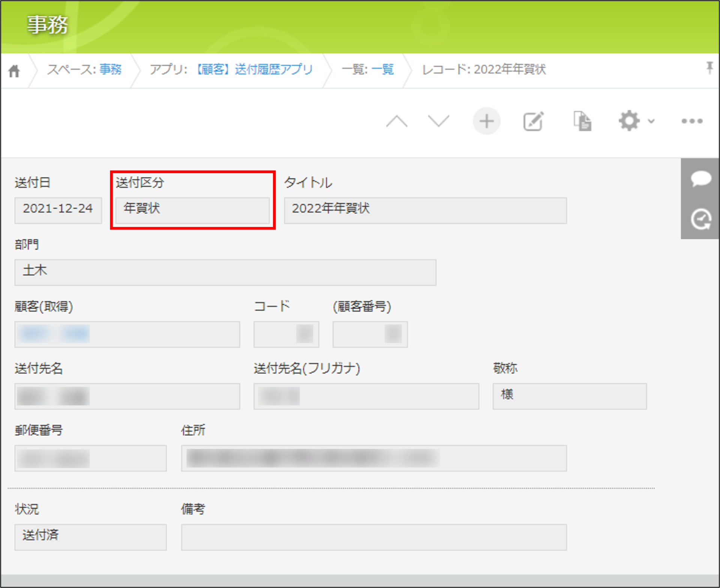Add a new record with plus button
720x588 pixels.
pos(486,121)
